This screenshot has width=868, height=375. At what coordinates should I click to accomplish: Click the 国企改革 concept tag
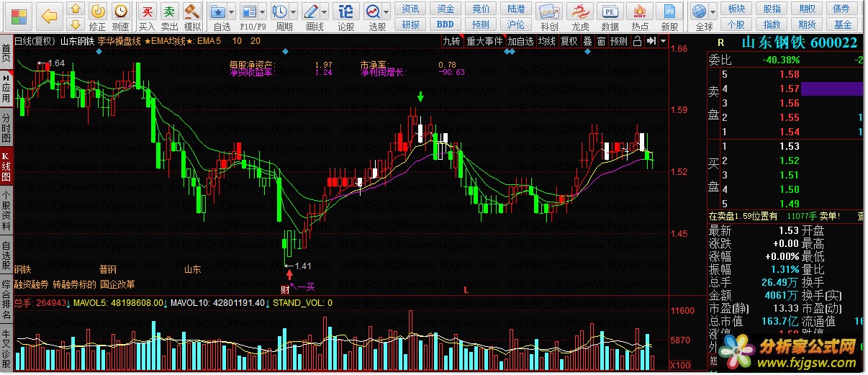point(117,284)
